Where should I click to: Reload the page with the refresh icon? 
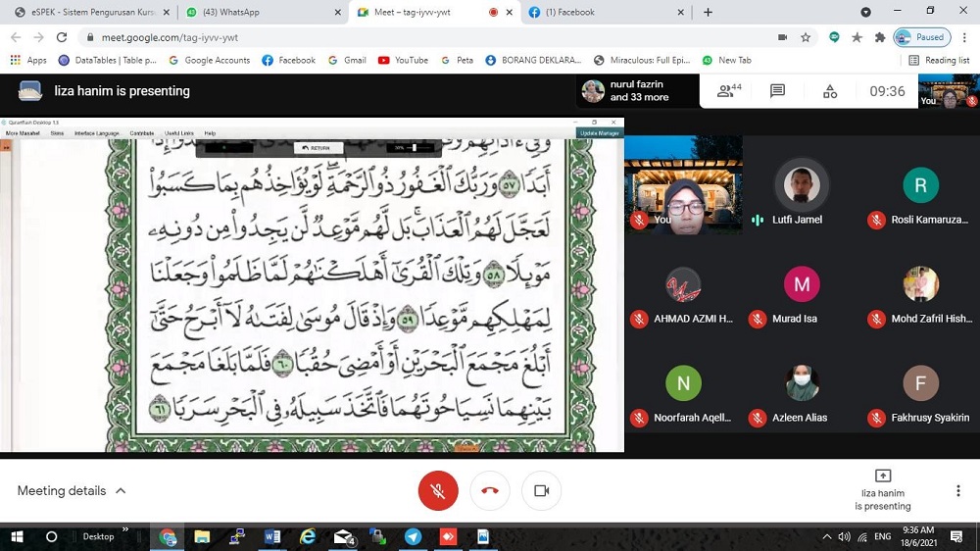(x=61, y=37)
